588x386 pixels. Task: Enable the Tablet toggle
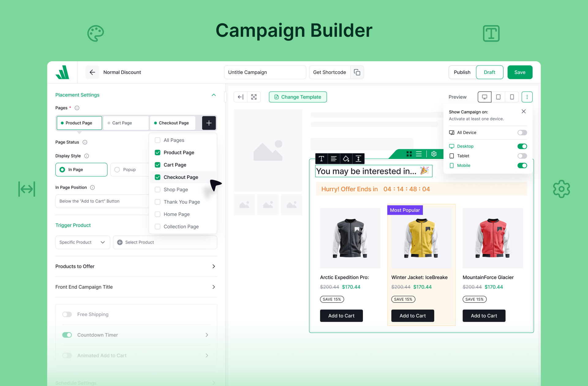[522, 156]
